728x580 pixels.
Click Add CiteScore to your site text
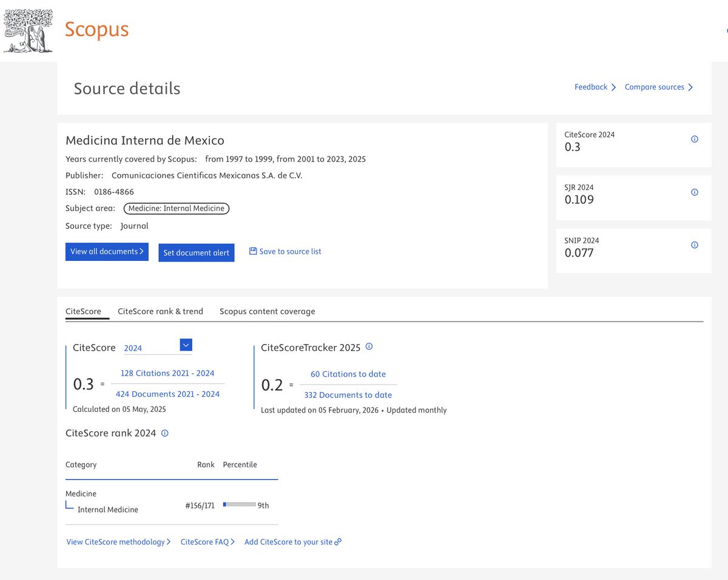pyautogui.click(x=288, y=542)
